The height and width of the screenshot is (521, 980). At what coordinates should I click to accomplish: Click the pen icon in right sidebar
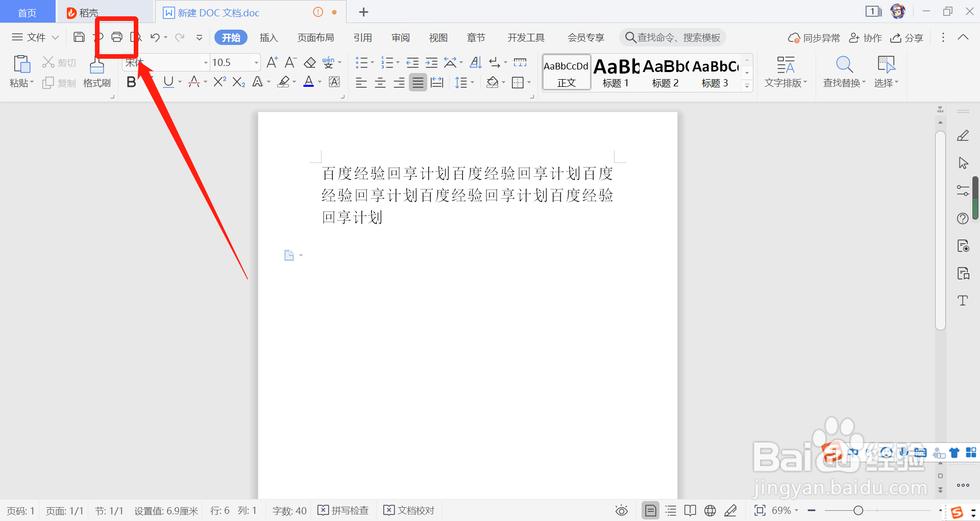(x=963, y=135)
